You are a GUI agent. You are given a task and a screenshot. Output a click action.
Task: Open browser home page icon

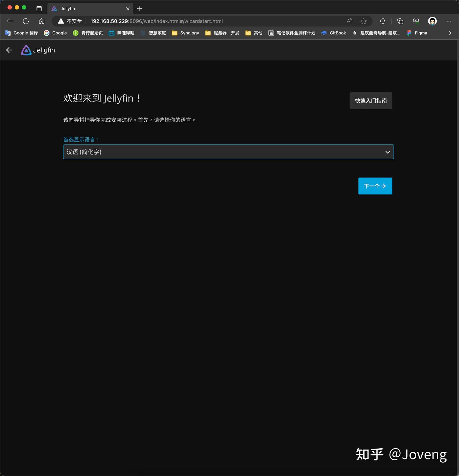(41, 21)
